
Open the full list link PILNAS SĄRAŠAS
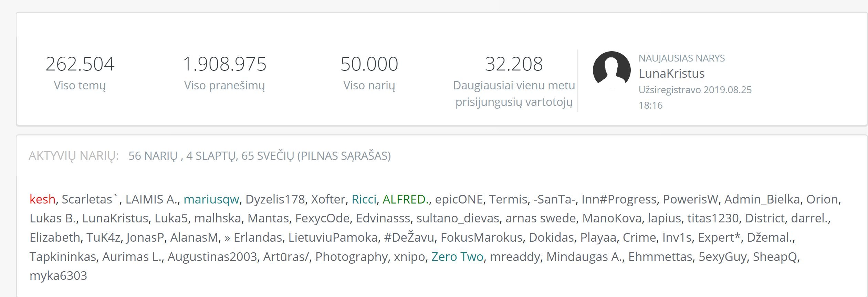(x=344, y=156)
